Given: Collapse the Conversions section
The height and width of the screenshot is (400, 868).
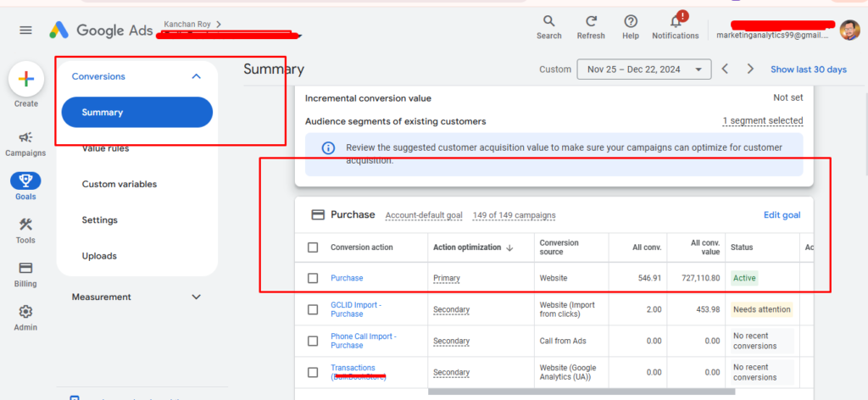Looking at the screenshot, I should (x=196, y=76).
